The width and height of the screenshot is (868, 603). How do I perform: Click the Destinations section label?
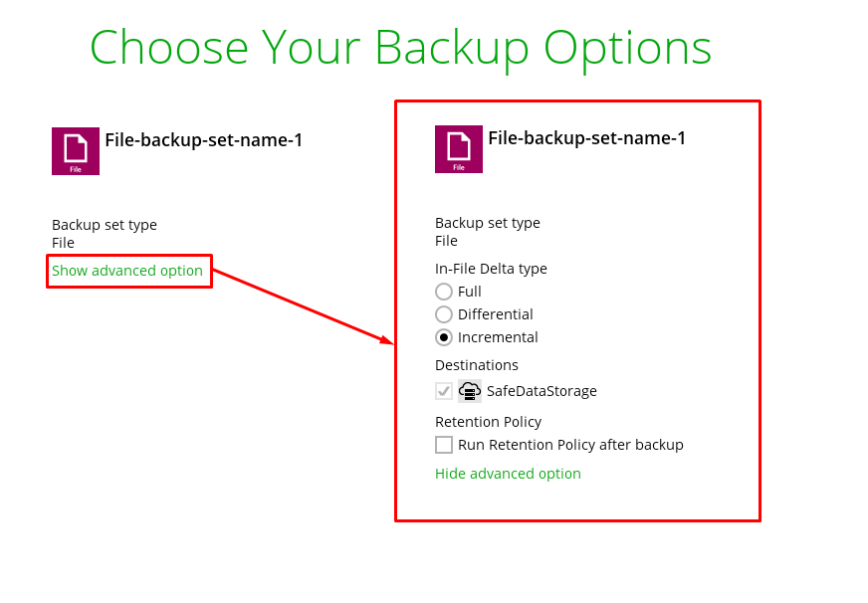click(x=477, y=365)
